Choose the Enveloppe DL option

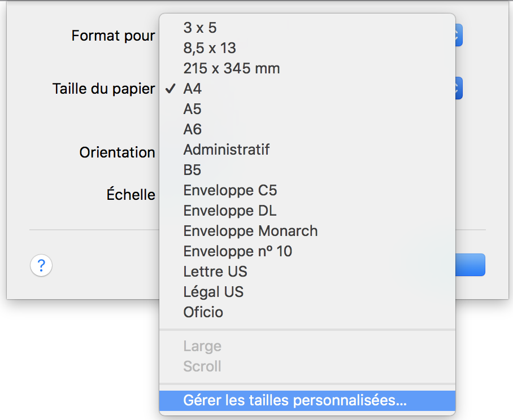230,211
